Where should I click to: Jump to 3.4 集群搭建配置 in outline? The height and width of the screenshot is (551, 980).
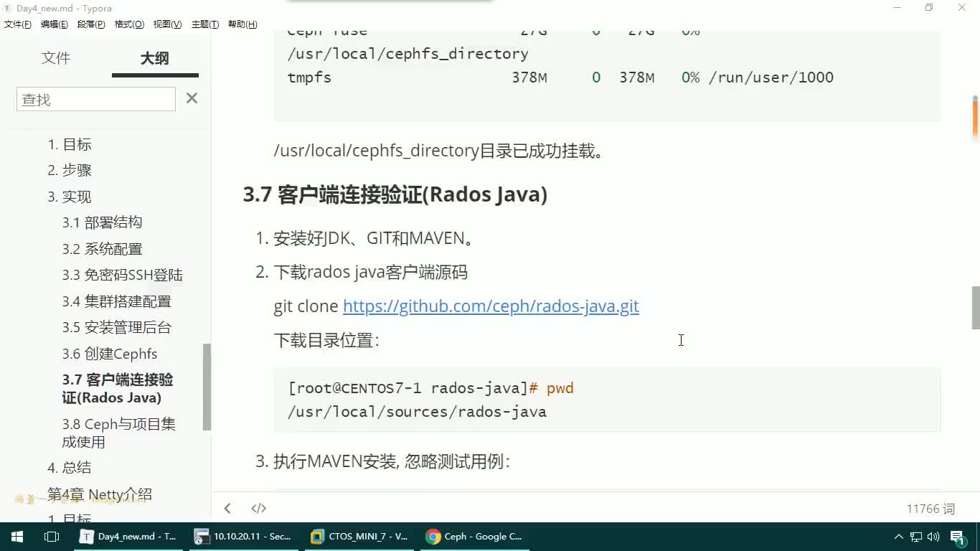(116, 301)
